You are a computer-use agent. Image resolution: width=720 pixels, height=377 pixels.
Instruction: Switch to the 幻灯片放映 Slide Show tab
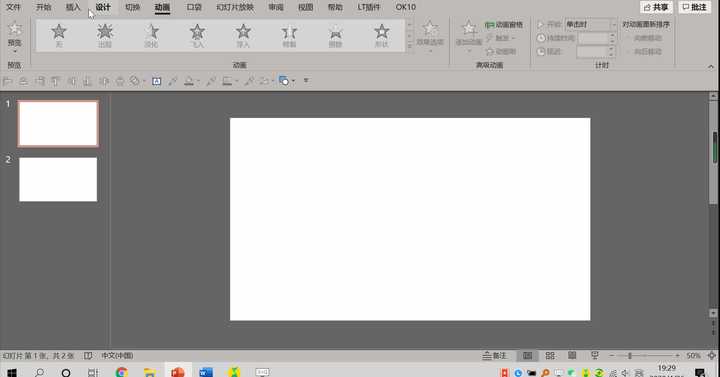235,7
